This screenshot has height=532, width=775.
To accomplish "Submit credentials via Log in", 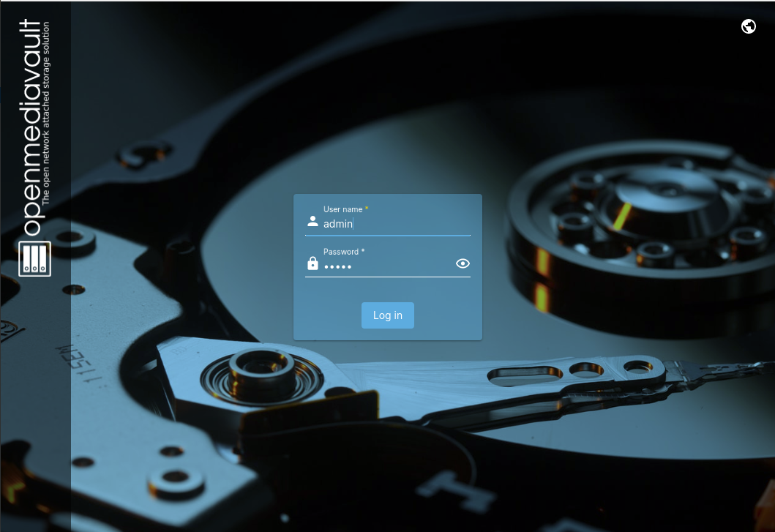I will click(x=387, y=315).
